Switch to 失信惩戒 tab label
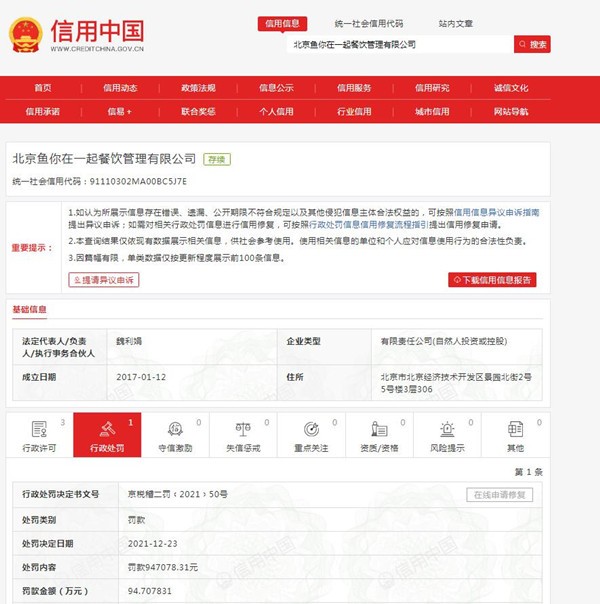The height and width of the screenshot is (604, 600). (243, 448)
